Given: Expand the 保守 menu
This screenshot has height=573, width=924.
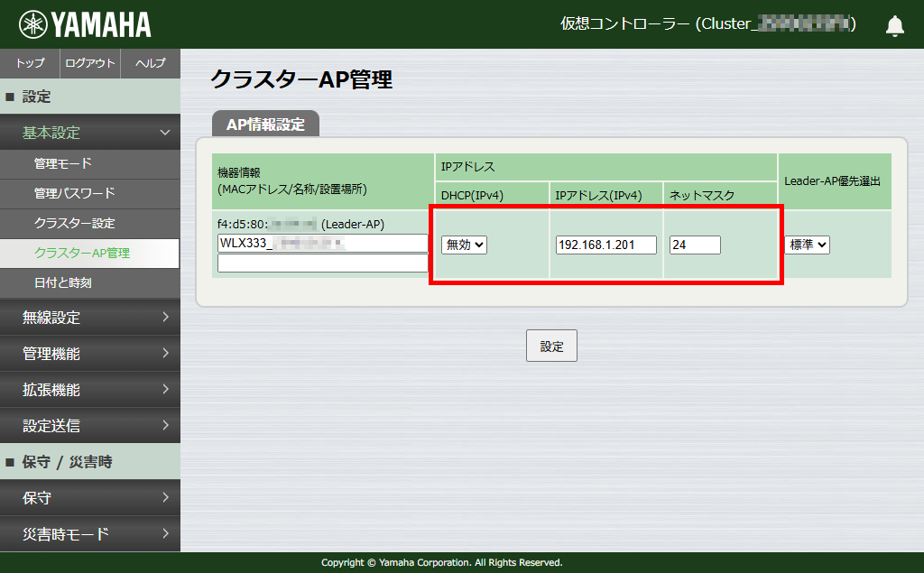Looking at the screenshot, I should coord(90,498).
